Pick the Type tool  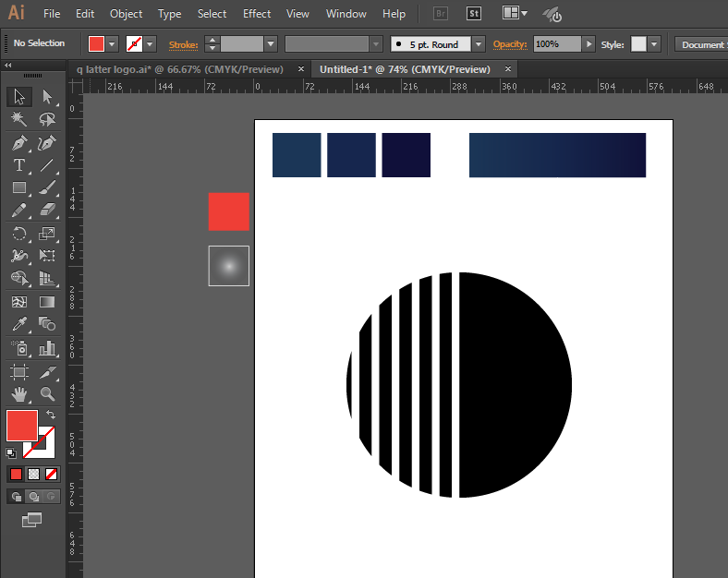click(18, 165)
